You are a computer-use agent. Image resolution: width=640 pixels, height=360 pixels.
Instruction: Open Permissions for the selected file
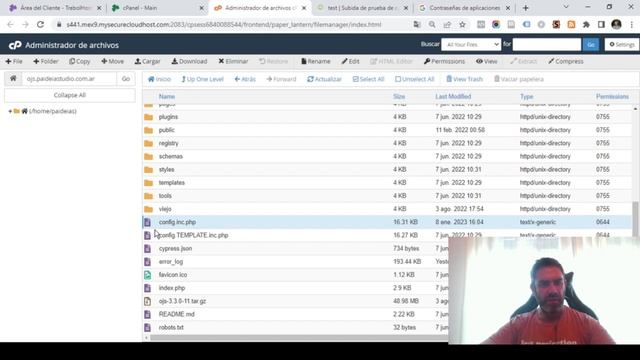click(444, 61)
